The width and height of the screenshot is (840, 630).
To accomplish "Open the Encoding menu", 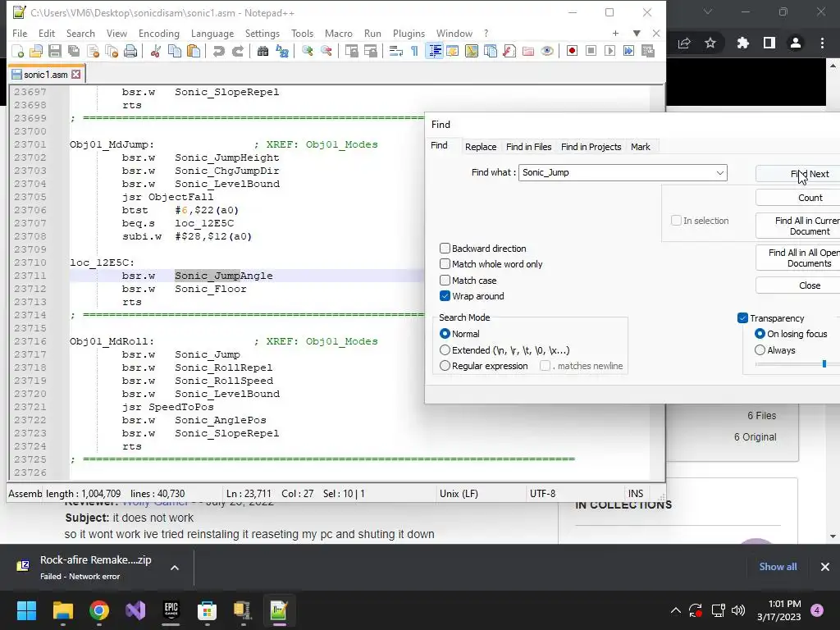I will (159, 33).
